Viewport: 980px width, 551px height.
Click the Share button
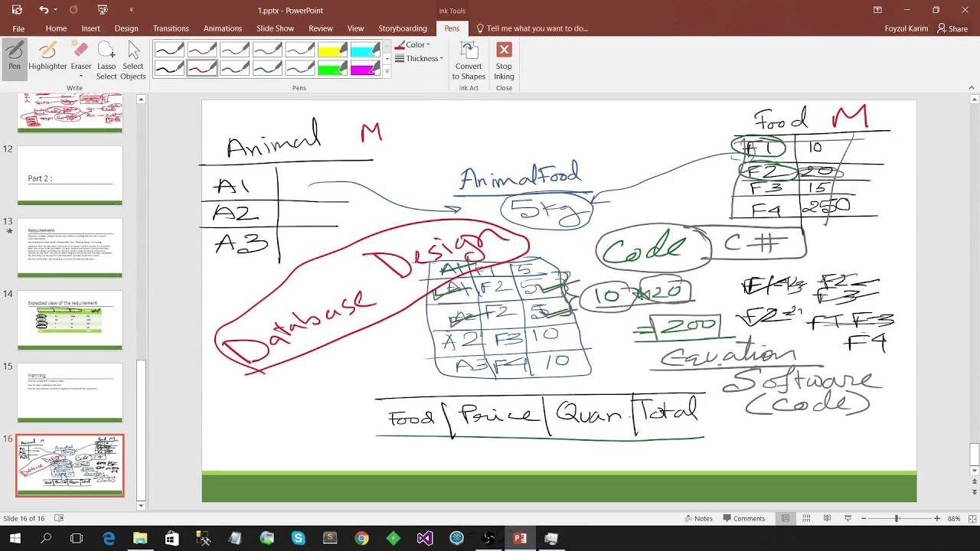(x=952, y=28)
